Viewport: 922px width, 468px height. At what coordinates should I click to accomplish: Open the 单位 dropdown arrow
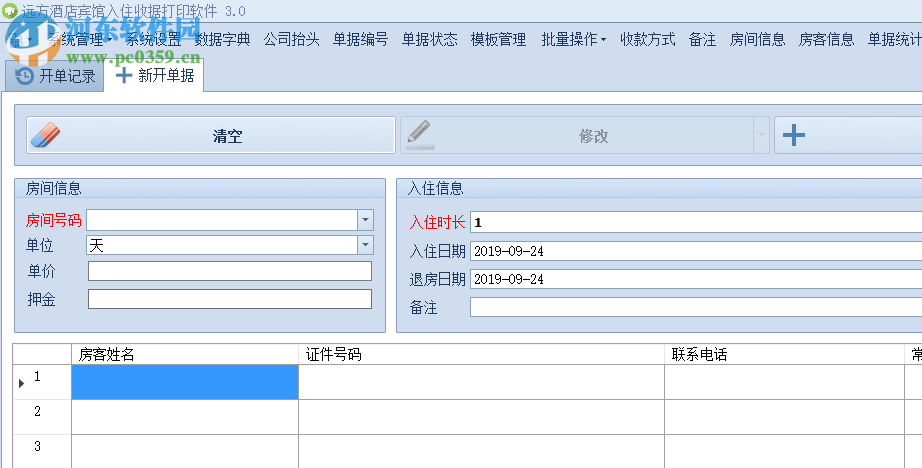tap(365, 245)
